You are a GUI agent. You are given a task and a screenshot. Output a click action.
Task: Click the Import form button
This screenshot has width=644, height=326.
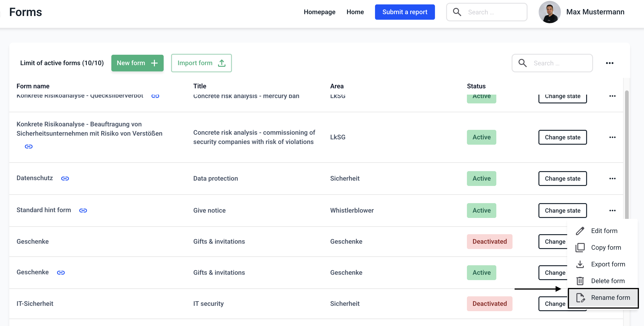click(201, 63)
